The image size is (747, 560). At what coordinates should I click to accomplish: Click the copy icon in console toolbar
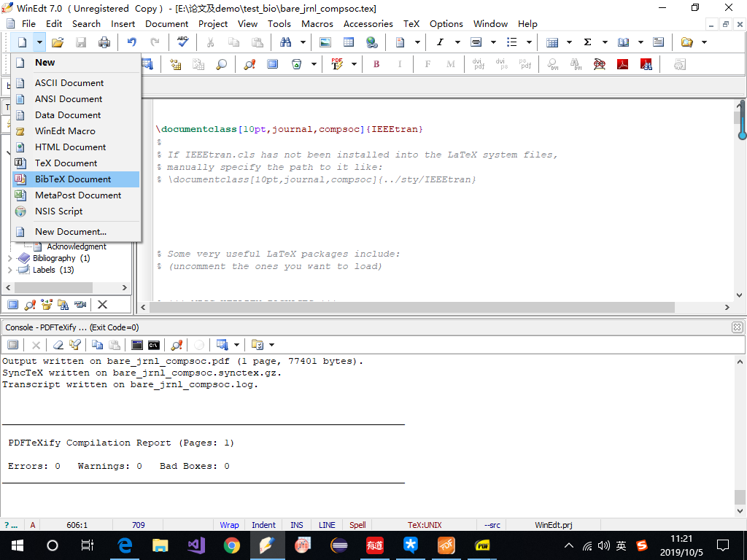point(98,345)
